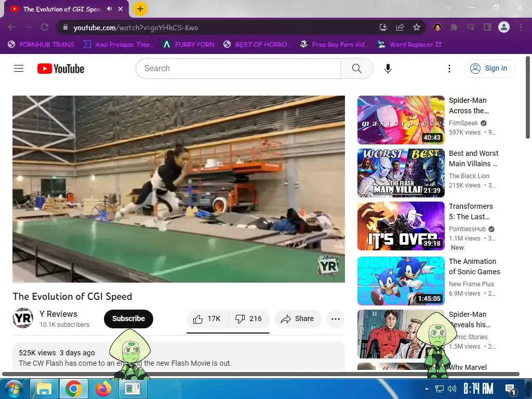532x399 pixels.
Task: Open Y Reviews channel avatar
Action: pyautogui.click(x=23, y=318)
